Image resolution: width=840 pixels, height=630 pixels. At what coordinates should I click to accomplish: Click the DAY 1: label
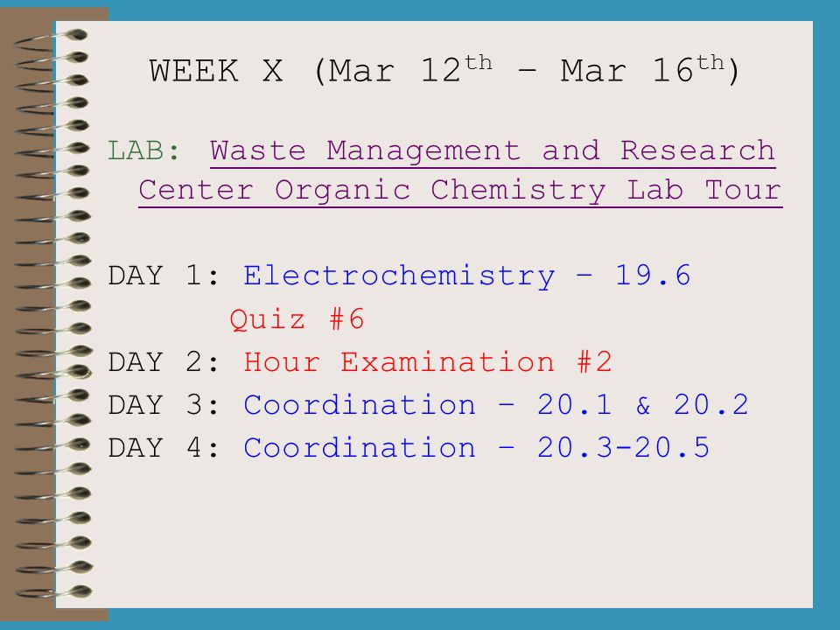(x=164, y=276)
